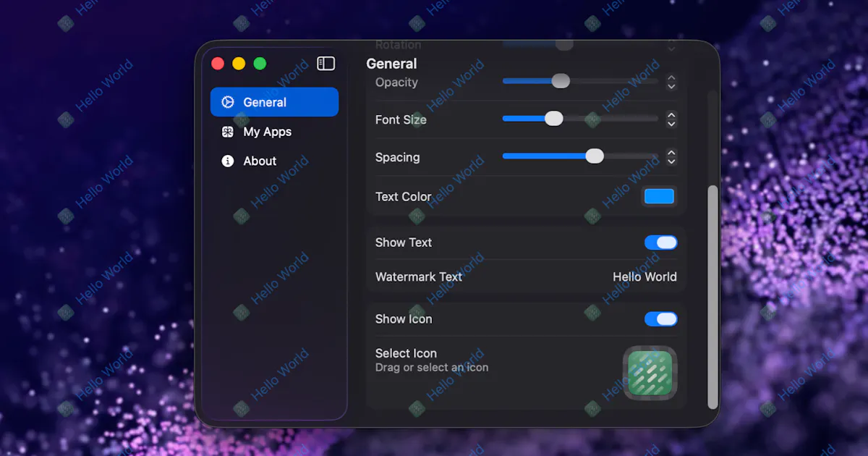This screenshot has width=868, height=456.
Task: Click the Font Size slider knob
Action: 554,118
